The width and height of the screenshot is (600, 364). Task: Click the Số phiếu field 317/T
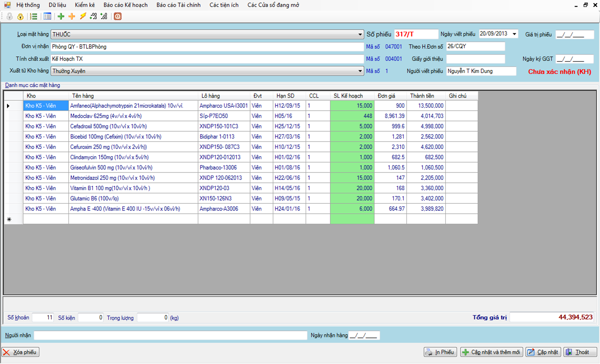tap(416, 34)
